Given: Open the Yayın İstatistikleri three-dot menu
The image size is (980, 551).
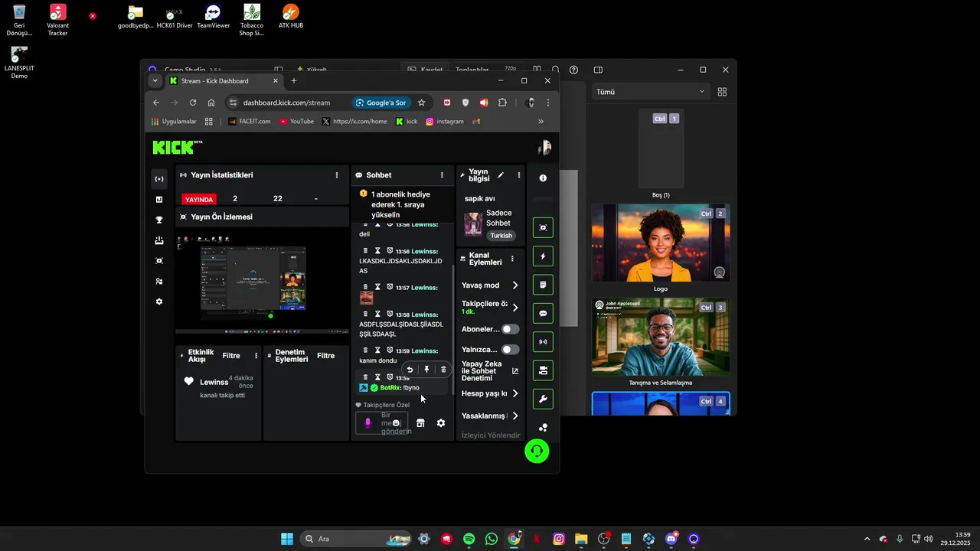Looking at the screenshot, I should coord(337,175).
